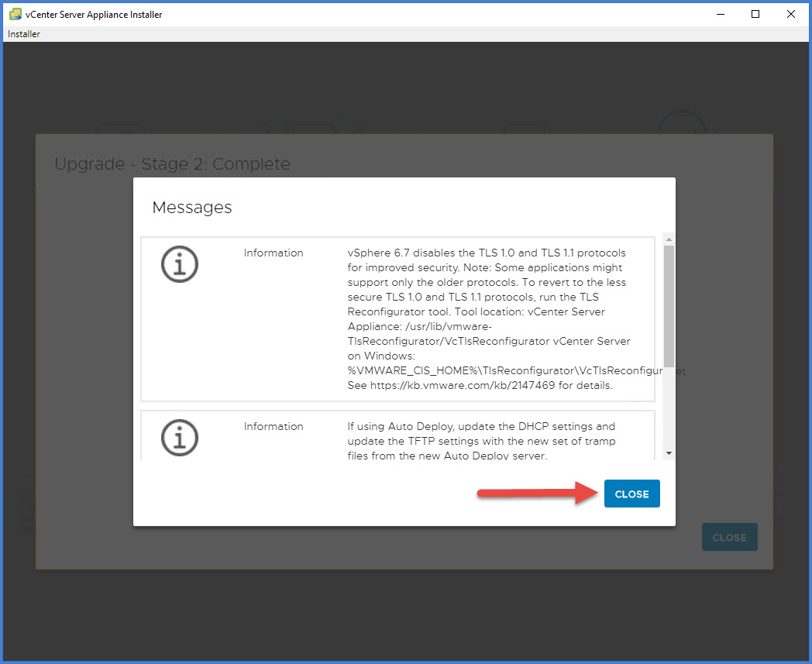Click the info icon beside the Auto Deploy message

179,438
